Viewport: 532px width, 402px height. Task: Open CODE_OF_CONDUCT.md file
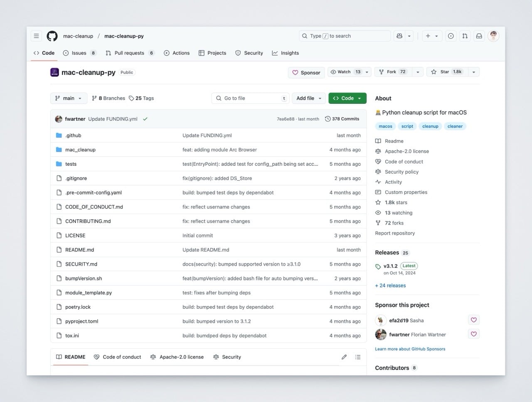(x=94, y=207)
